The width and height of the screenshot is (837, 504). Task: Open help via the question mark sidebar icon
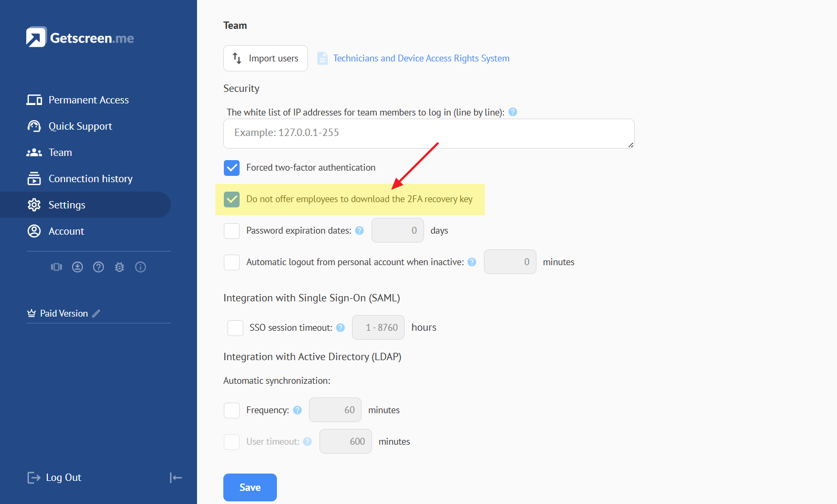[x=98, y=267]
